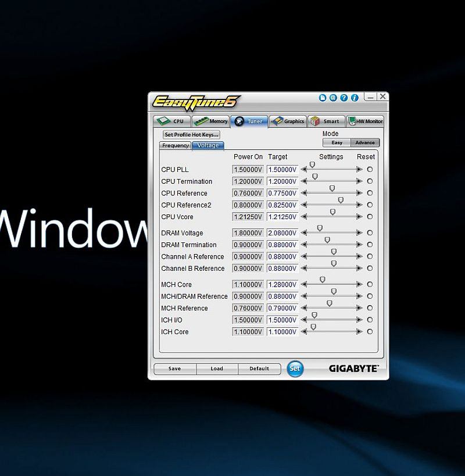This screenshot has height=476, width=465.
Task: Click the MCH/DRAM Reference slider handle
Action: [x=334, y=291]
